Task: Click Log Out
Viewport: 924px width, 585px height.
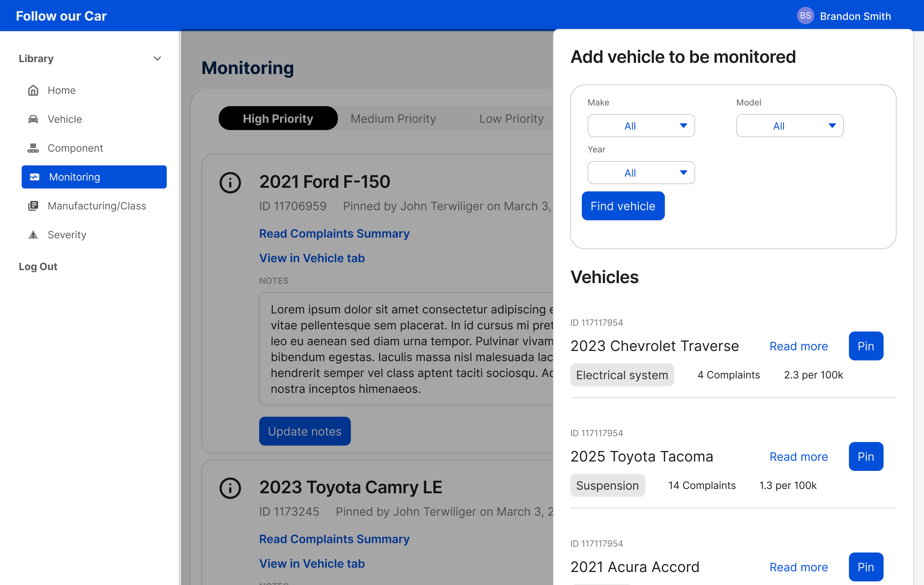Action: pos(38,266)
